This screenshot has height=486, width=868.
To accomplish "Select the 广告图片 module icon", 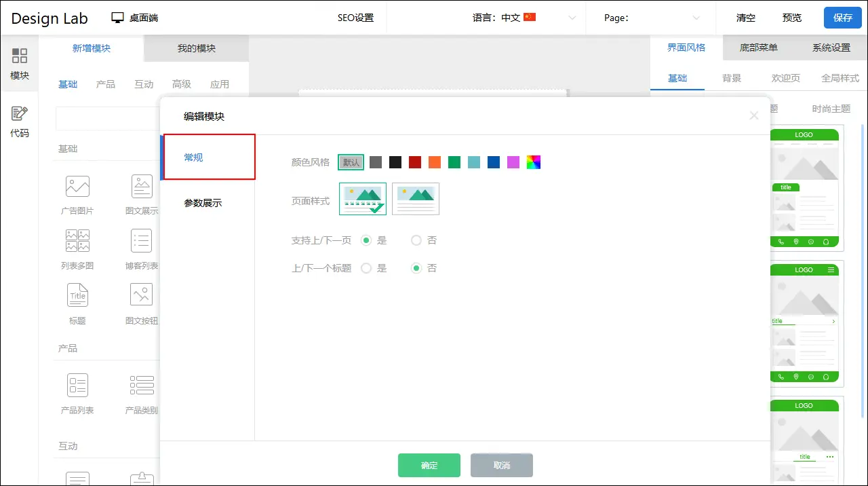I will (77, 186).
